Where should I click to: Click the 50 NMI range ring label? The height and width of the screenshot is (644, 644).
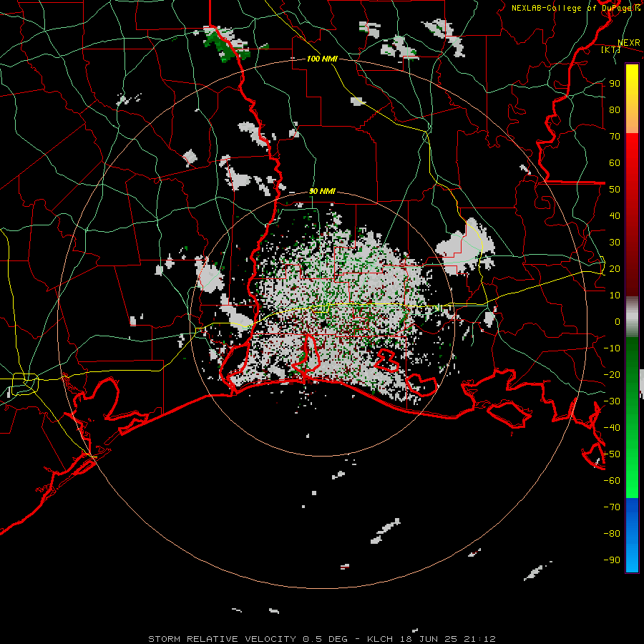[x=322, y=191]
